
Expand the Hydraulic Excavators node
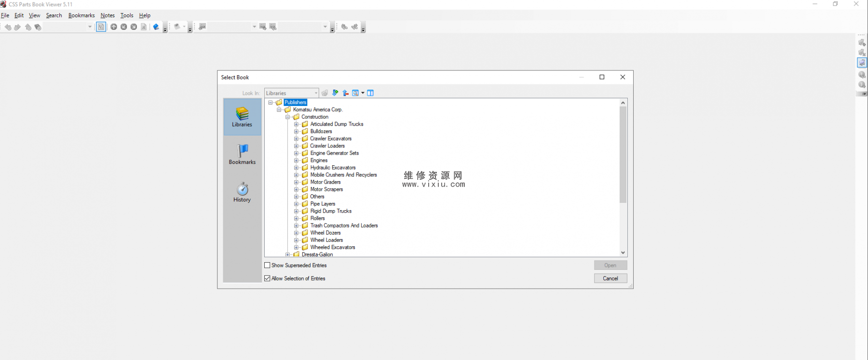(x=297, y=168)
